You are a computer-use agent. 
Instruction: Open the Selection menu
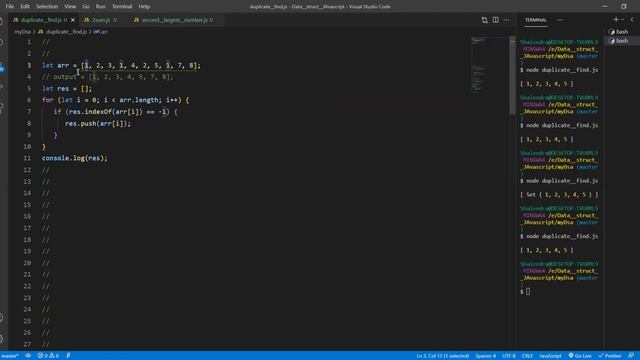(47, 7)
